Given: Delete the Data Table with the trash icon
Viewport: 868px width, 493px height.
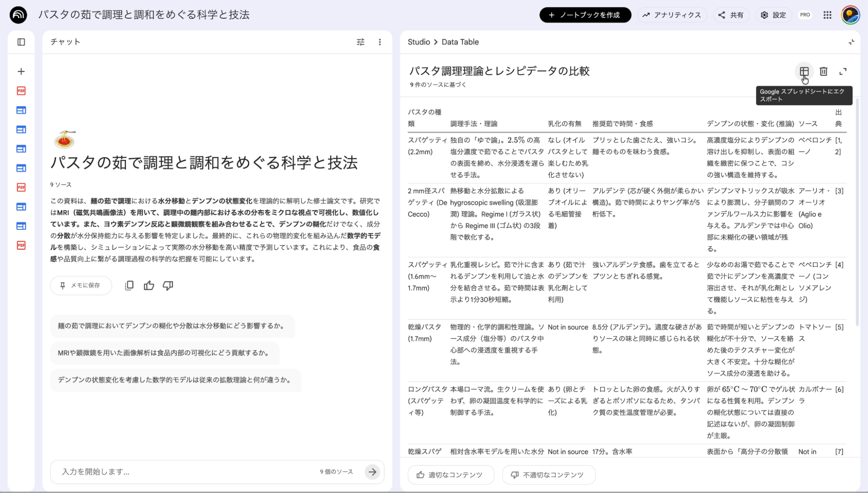Looking at the screenshot, I should coord(823,71).
